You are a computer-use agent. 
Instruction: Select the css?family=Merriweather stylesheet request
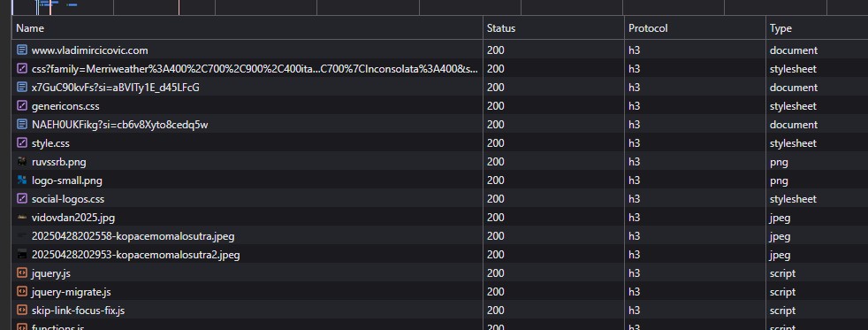[x=255, y=69]
